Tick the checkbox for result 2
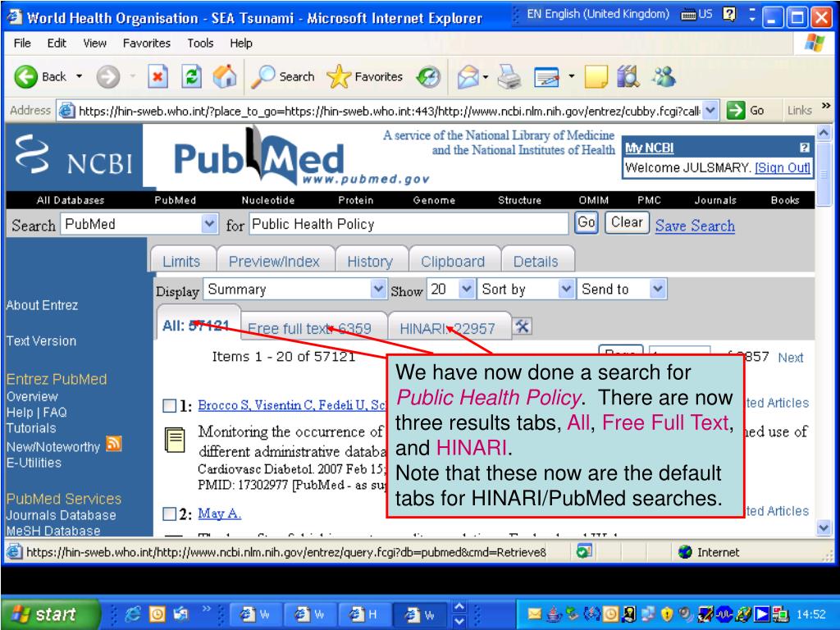Viewport: 840px width, 630px height. pos(169,514)
